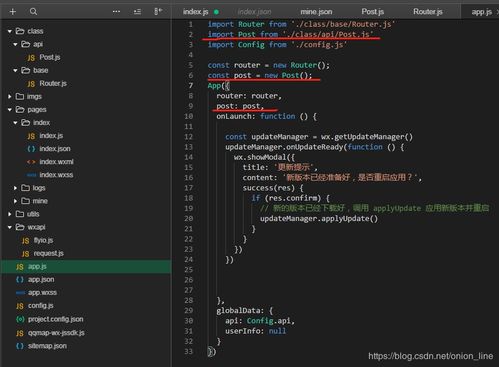Click JS icon of Post.js file

(x=31, y=58)
